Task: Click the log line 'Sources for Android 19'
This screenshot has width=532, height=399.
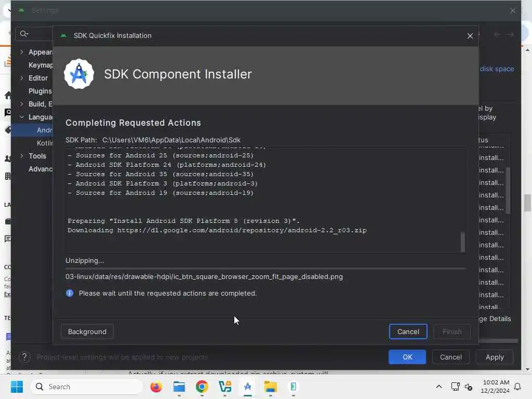Action: click(161, 193)
